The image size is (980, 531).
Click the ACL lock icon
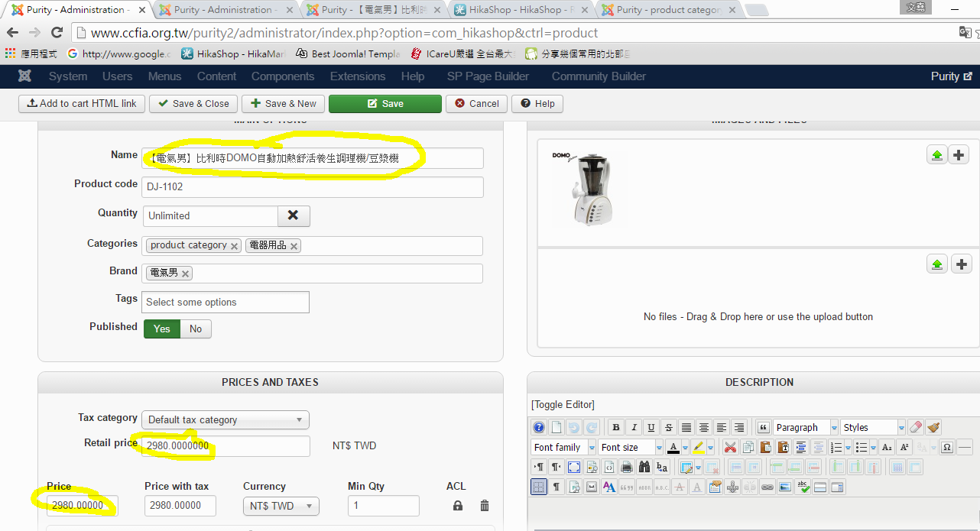tap(458, 506)
